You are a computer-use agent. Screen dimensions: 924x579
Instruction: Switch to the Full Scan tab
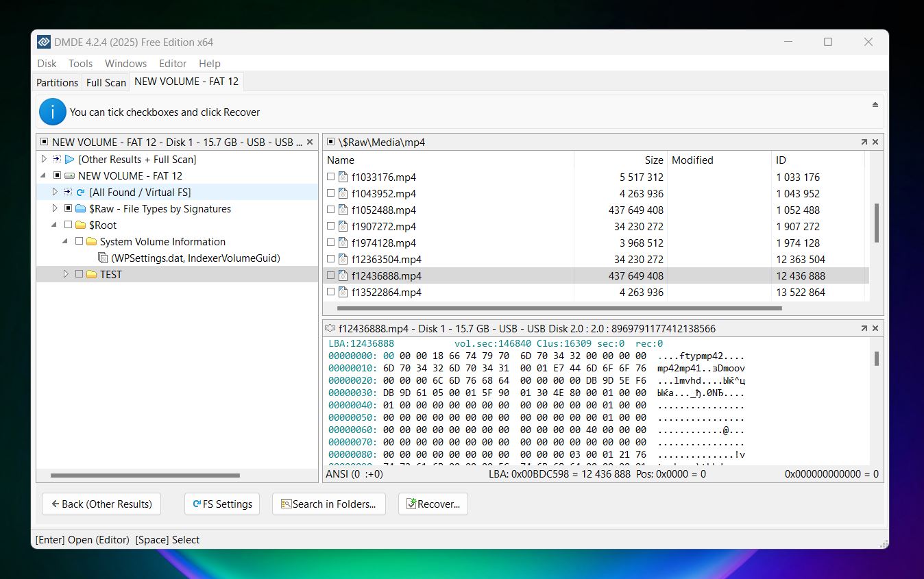[106, 82]
